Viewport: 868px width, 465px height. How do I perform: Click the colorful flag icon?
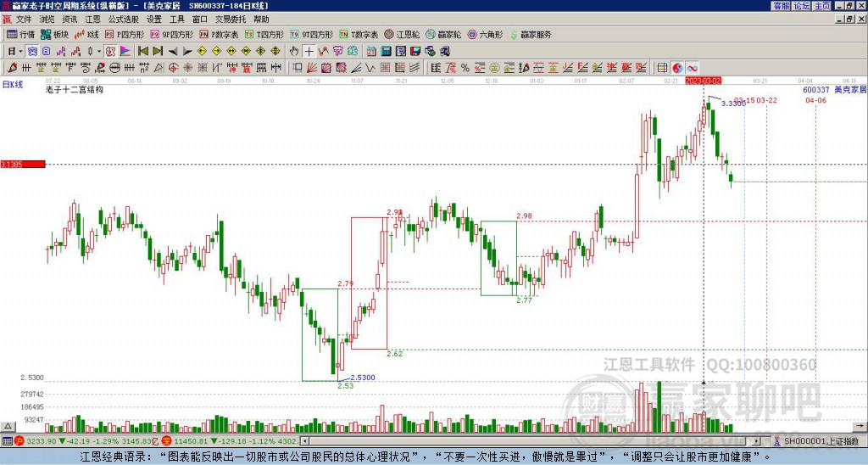[125, 52]
